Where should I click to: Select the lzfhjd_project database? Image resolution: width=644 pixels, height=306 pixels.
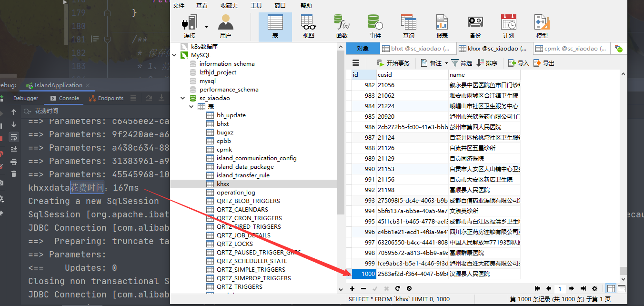[218, 72]
